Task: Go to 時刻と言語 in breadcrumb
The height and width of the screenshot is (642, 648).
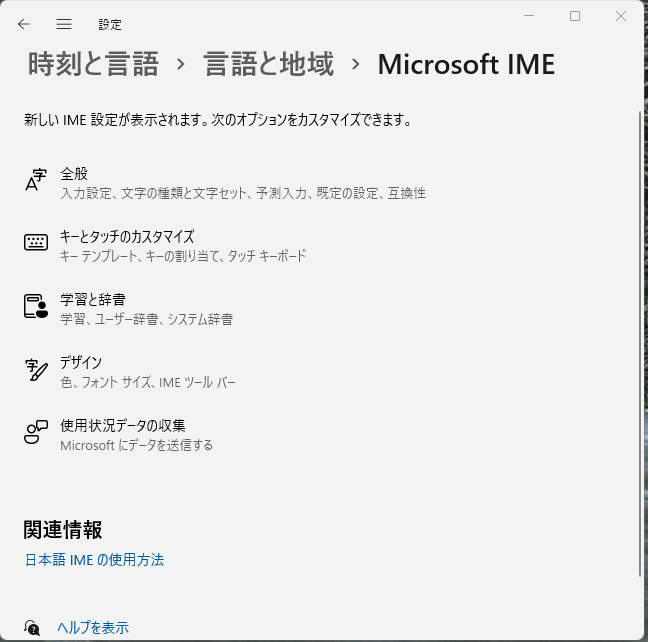Action: [x=93, y=64]
